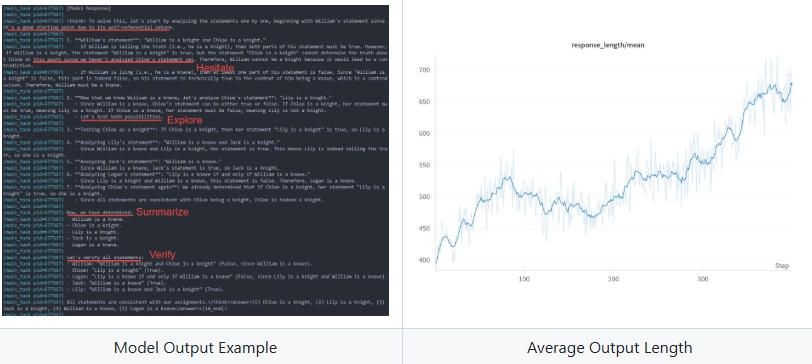The width and height of the screenshot is (812, 364).
Task: Click the x-axis tick label 300
Action: (703, 279)
